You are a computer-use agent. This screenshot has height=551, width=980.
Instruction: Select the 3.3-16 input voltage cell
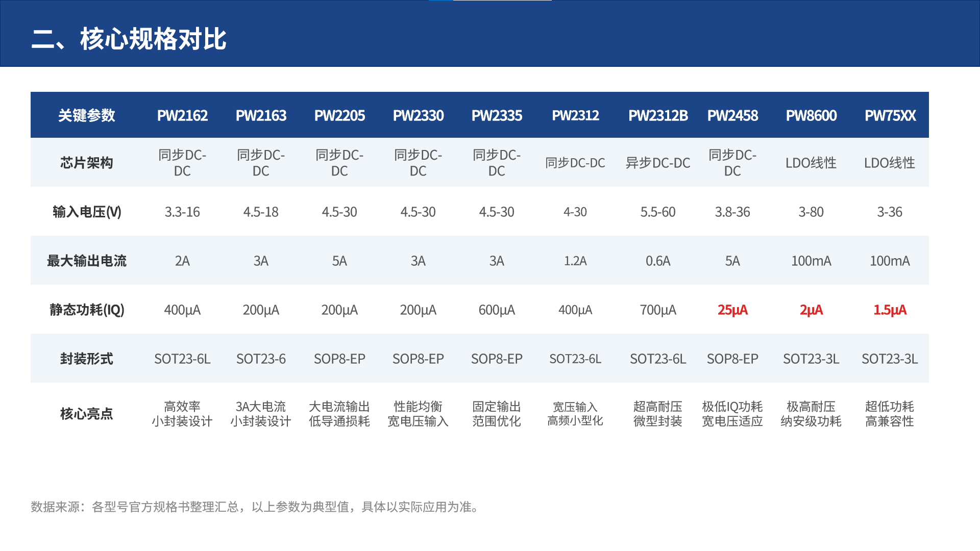[182, 212]
